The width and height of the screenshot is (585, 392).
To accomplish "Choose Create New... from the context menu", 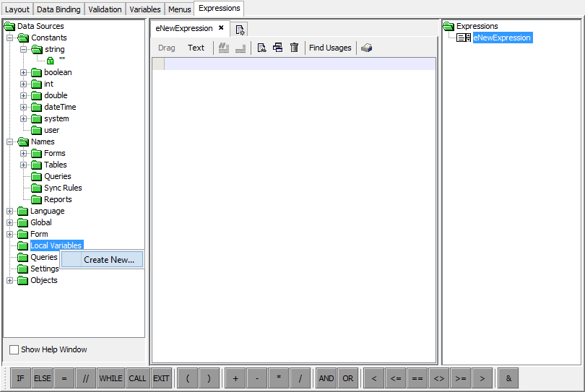I will coord(108,260).
